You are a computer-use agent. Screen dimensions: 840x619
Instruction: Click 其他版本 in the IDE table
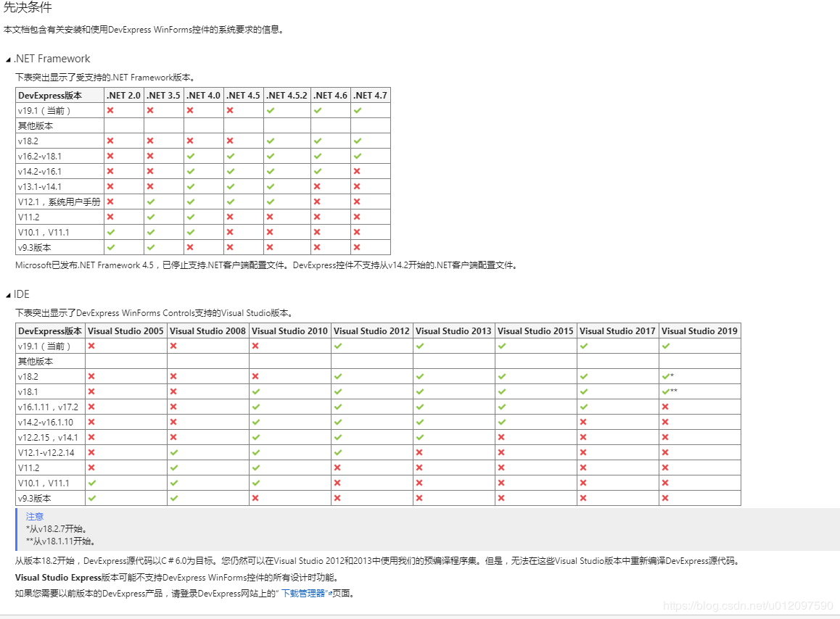(36, 362)
